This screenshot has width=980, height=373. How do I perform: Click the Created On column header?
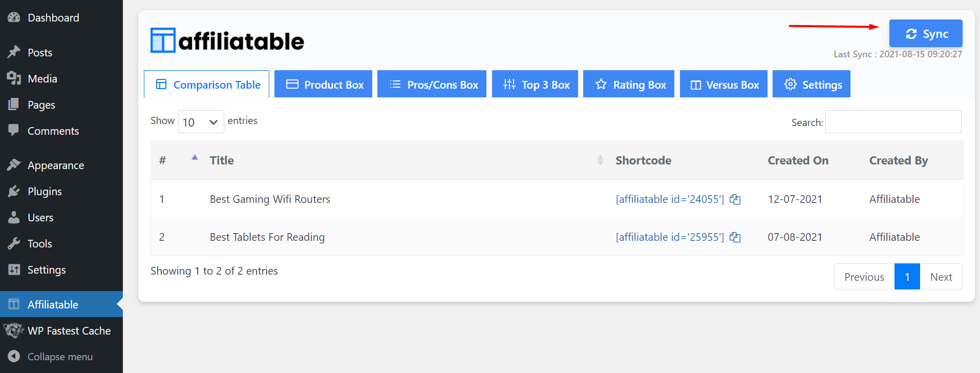tap(798, 160)
